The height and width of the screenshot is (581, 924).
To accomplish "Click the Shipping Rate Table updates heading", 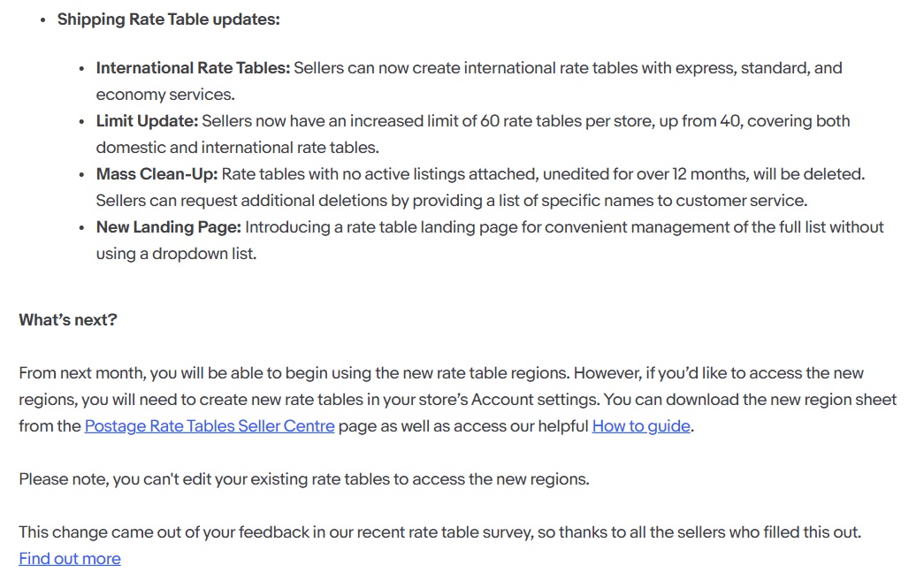I will click(169, 19).
